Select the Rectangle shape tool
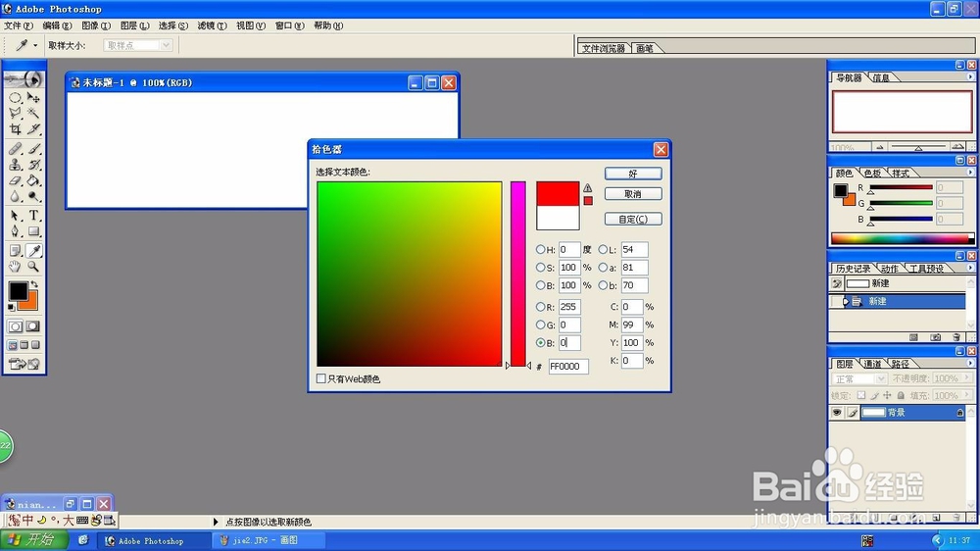This screenshot has width=980, height=551. 33,231
